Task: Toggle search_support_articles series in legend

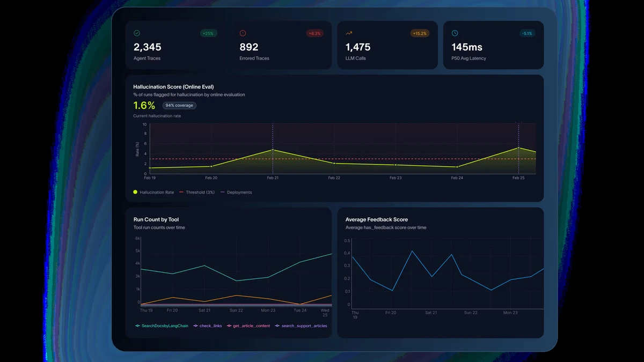Action: coord(301,326)
